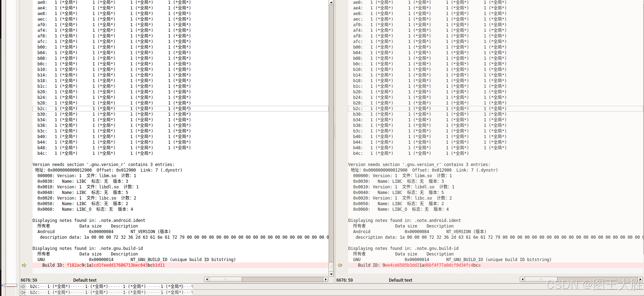
Task: Click left pane 'Displaying notes found in: .note.android.ident'
Action: coord(89,221)
